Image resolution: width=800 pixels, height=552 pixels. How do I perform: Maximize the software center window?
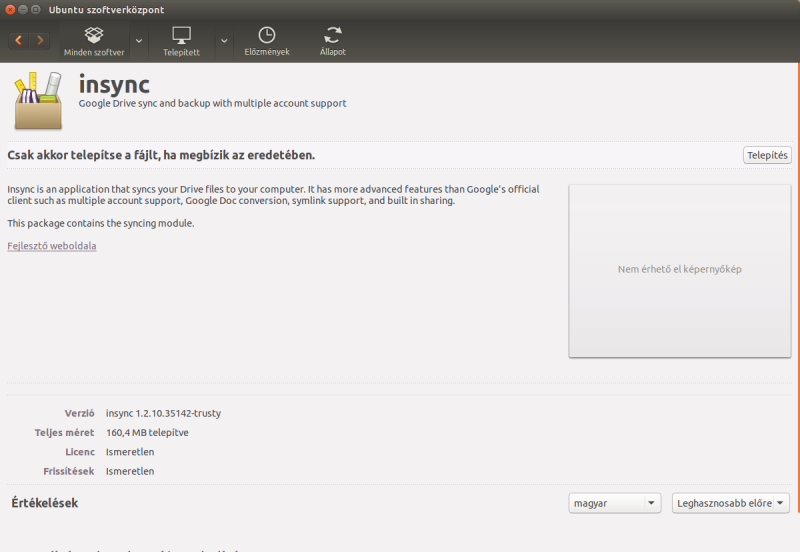pos(36,10)
